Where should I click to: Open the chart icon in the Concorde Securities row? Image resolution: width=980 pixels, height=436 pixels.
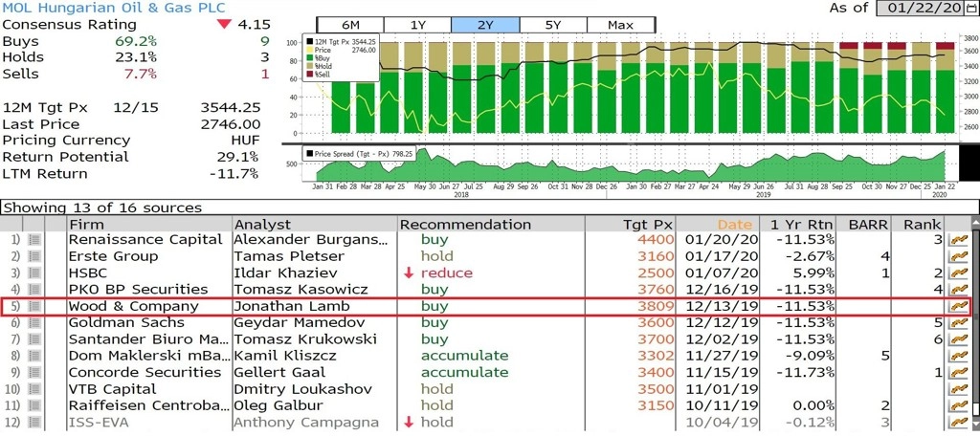(x=957, y=372)
